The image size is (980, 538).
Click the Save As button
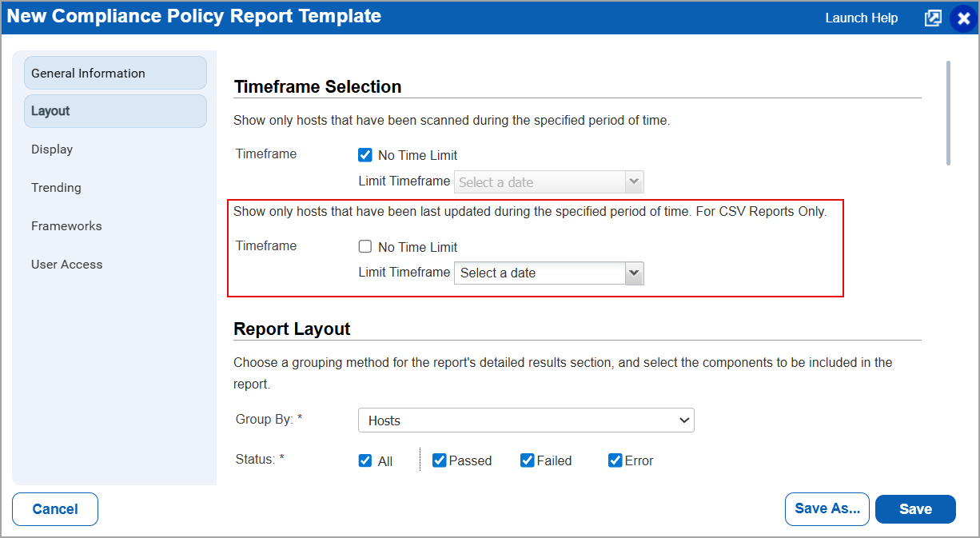827,509
